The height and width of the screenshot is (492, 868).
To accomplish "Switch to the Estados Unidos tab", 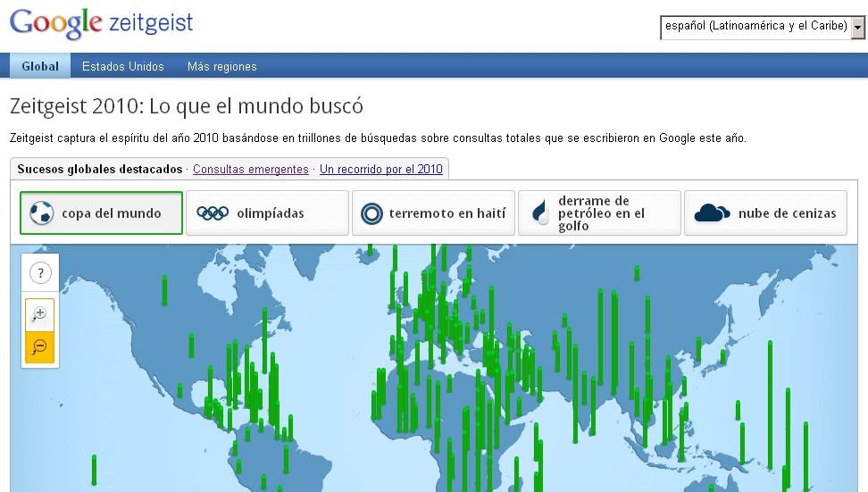I will [x=123, y=66].
